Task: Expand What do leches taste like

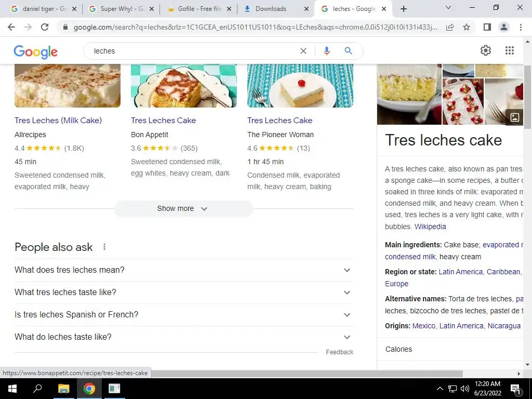Action: (183, 337)
